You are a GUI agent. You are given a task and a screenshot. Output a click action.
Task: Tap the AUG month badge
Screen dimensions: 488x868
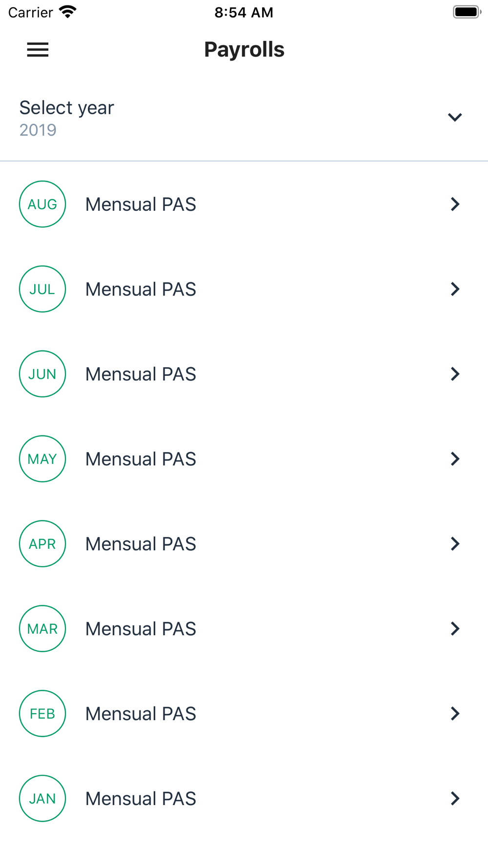[x=42, y=204]
